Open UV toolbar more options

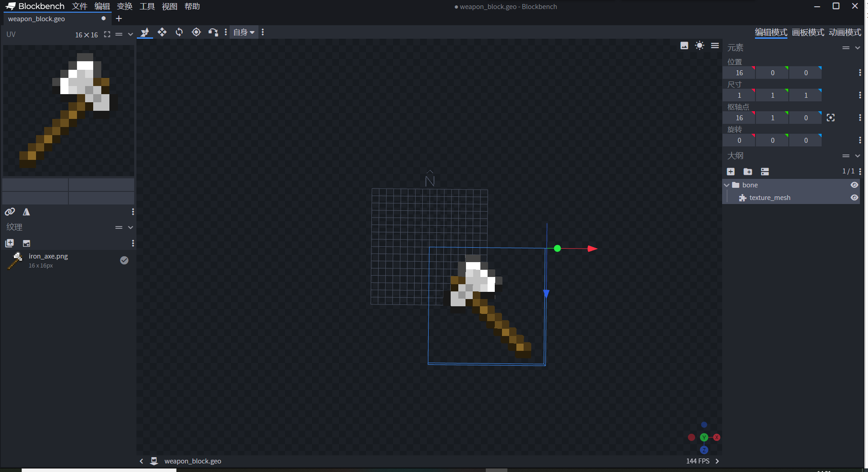click(x=133, y=212)
